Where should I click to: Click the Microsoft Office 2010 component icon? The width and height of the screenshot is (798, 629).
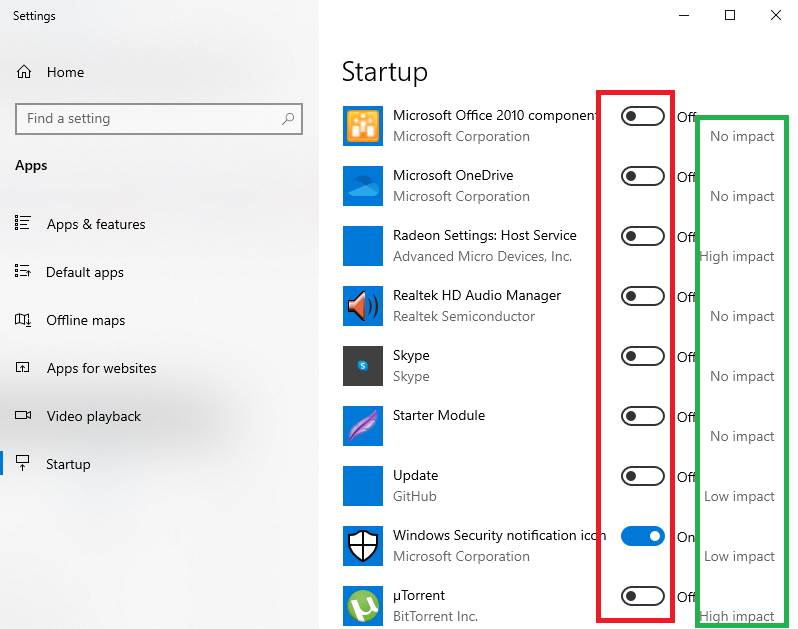pyautogui.click(x=363, y=126)
